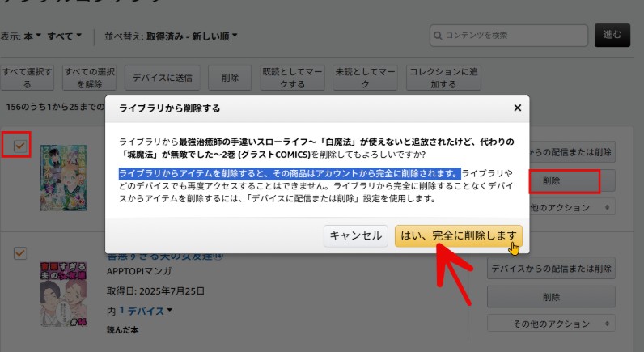644x352 pixels.
Task: Click the toolbar 削除 button
Action: (x=229, y=78)
